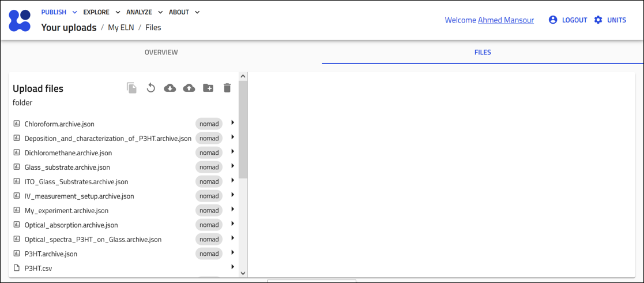Go to Your uploads breadcrumb
644x283 pixels.
pyautogui.click(x=69, y=27)
